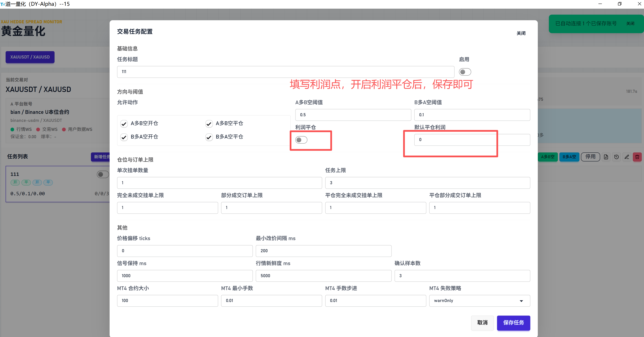Open the task log document icon
The width and height of the screenshot is (644, 337).
pyautogui.click(x=606, y=157)
